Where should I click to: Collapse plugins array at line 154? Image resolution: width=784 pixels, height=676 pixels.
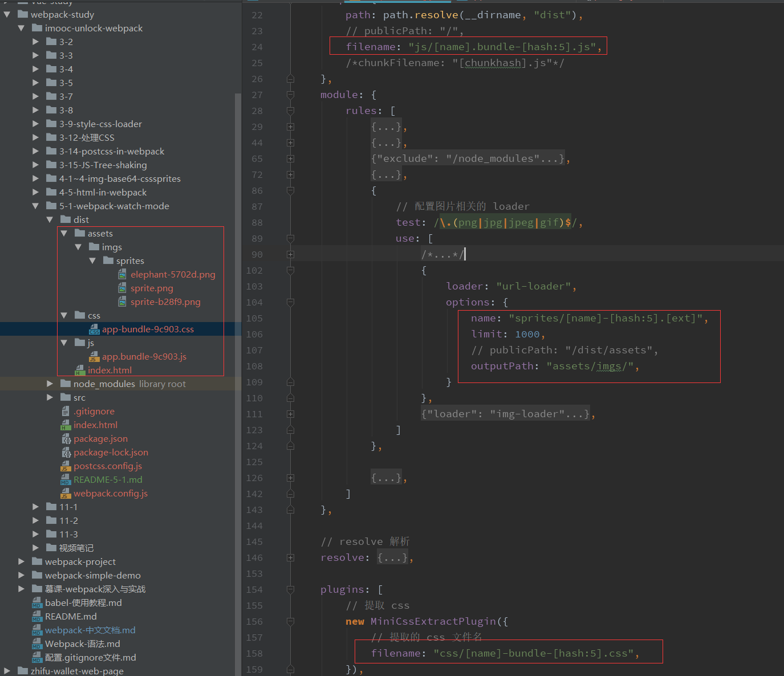(290, 589)
